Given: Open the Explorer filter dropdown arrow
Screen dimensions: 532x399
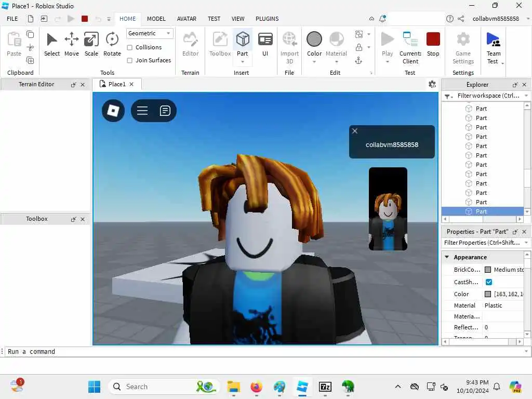Looking at the screenshot, I should tap(526, 96).
